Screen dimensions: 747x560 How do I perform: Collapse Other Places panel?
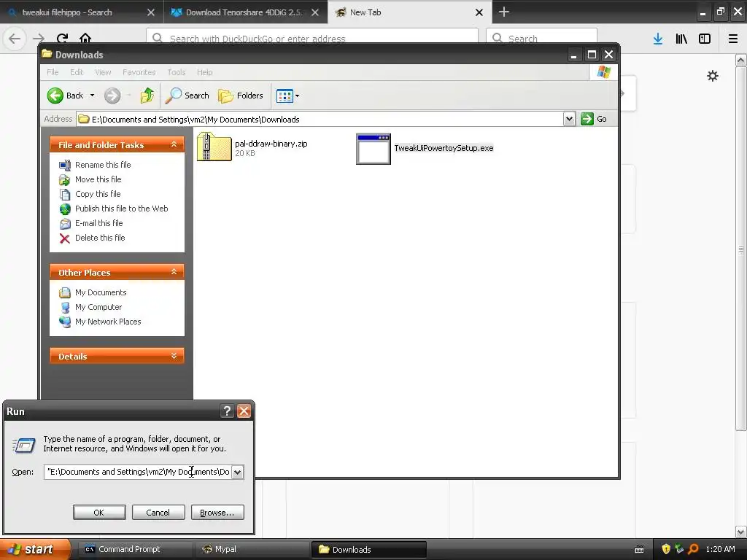coord(174,272)
